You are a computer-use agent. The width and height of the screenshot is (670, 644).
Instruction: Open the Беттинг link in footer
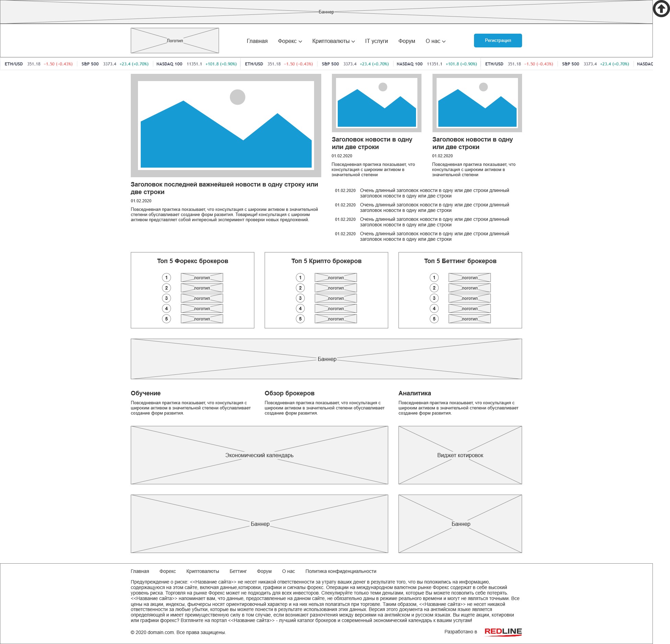[238, 571]
